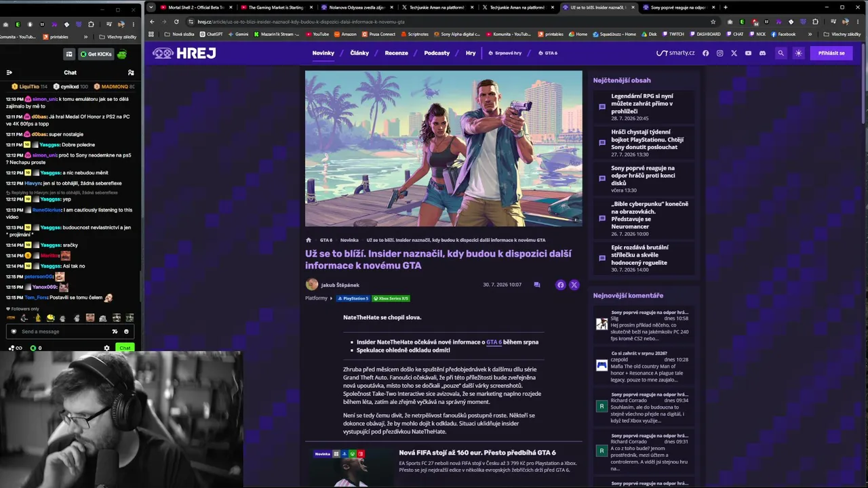
Task: Open the Srpnové hry navigation link
Action: pyautogui.click(x=505, y=53)
